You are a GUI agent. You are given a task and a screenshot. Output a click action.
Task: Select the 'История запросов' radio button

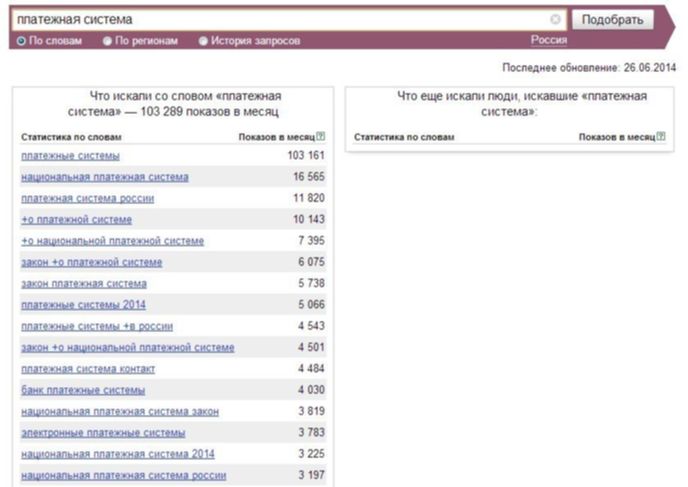(x=203, y=41)
